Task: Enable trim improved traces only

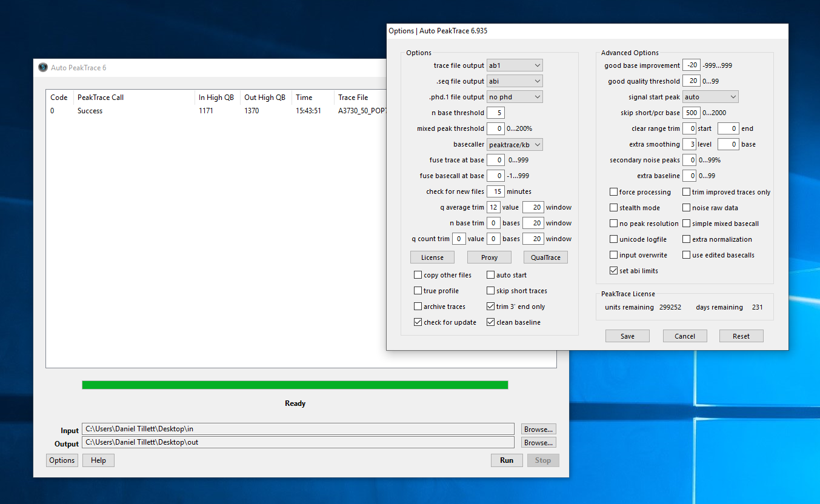Action: click(x=686, y=192)
